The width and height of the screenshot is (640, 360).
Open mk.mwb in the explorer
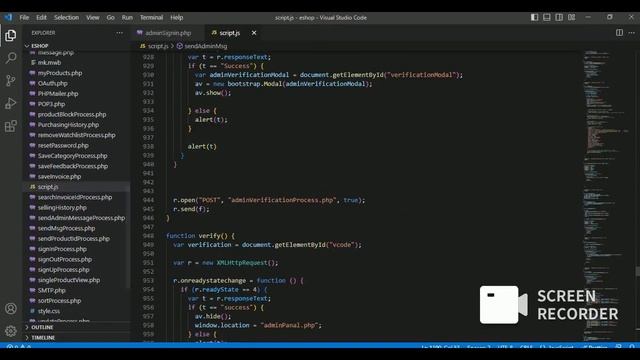coord(49,62)
